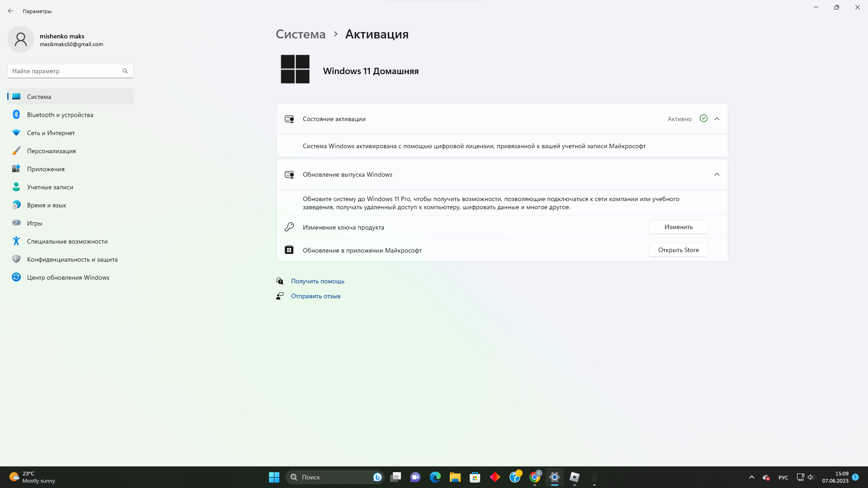Click OneDrive cloud tray icon
The image size is (868, 488).
tap(766, 477)
